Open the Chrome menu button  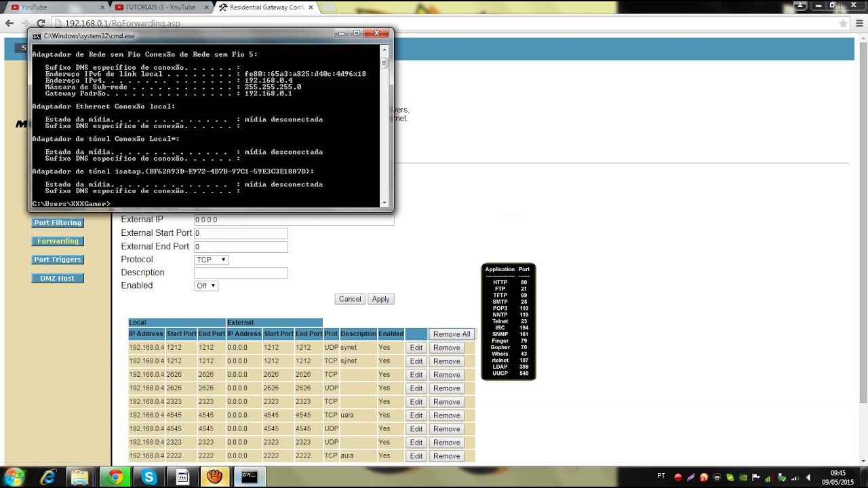[x=859, y=23]
